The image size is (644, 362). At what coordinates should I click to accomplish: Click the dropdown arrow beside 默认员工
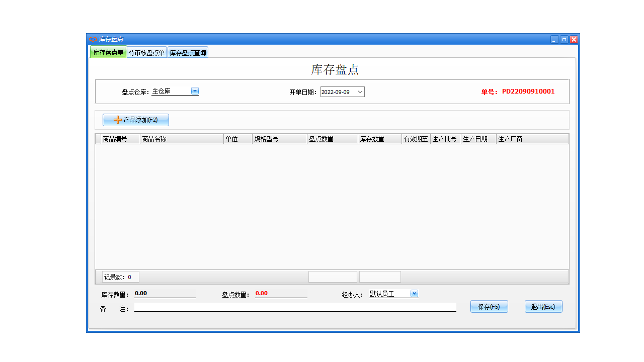click(x=414, y=293)
